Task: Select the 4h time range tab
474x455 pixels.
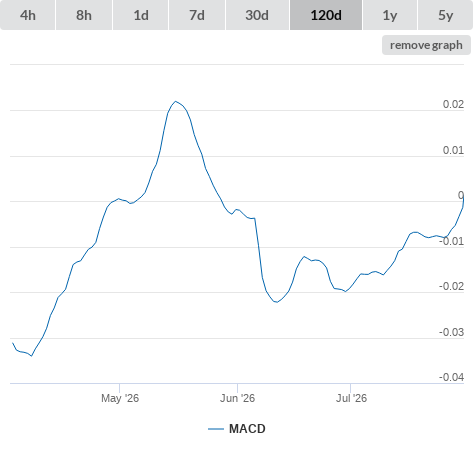Action: click(x=28, y=15)
